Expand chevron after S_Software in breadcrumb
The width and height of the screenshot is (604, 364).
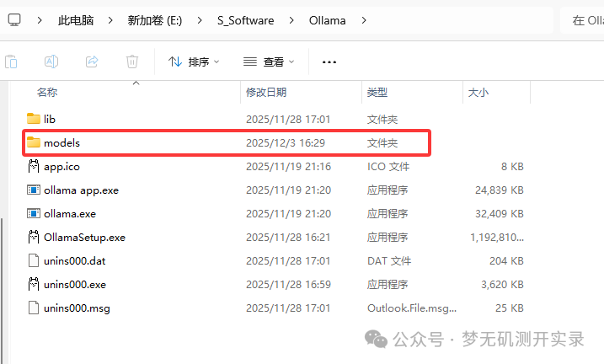pyautogui.click(x=291, y=20)
